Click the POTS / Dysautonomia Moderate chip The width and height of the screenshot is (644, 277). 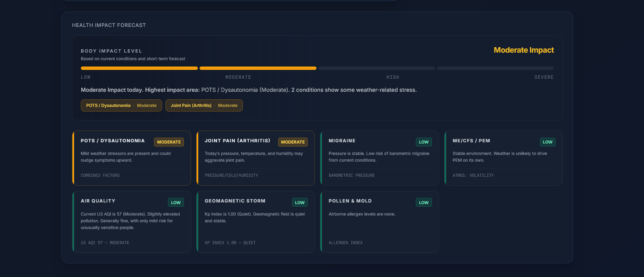(x=121, y=105)
